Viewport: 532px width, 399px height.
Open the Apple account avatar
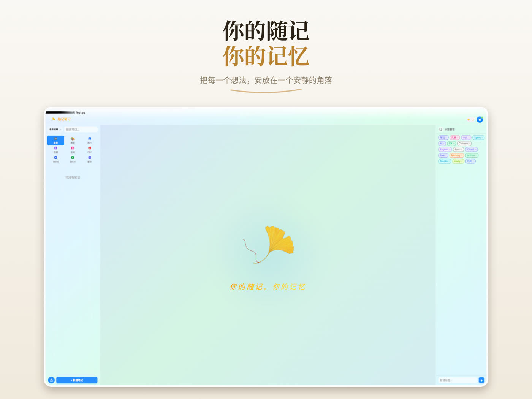(x=480, y=120)
